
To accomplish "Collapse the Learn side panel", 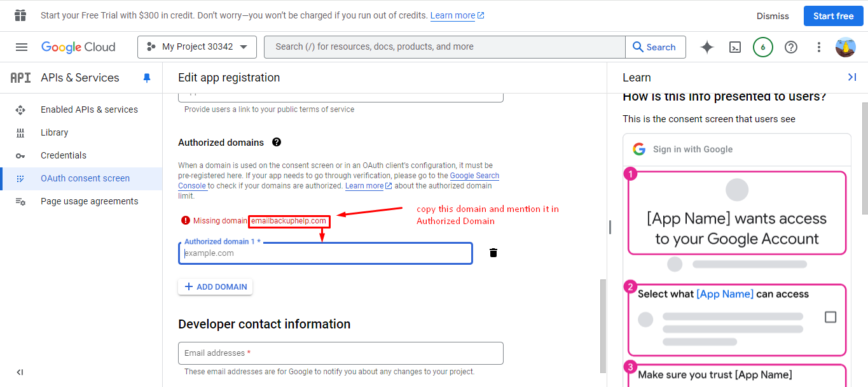I will tap(852, 77).
